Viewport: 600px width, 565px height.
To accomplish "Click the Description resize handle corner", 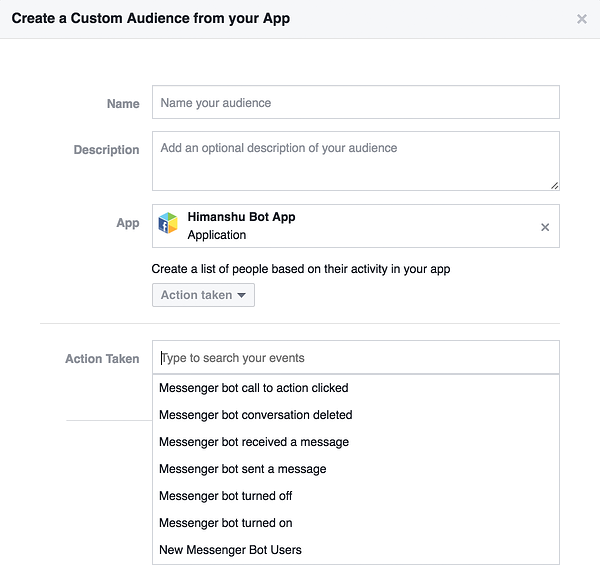I will point(554,185).
